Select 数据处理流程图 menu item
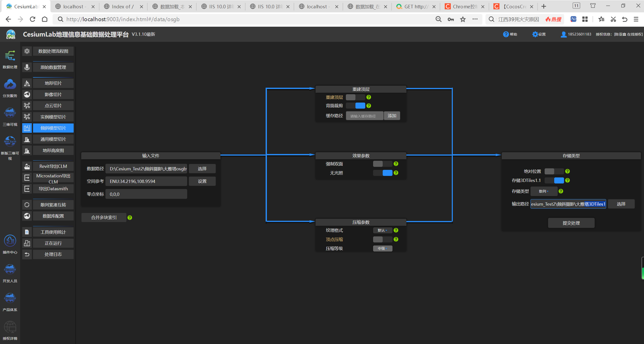The height and width of the screenshot is (344, 644). [53, 51]
